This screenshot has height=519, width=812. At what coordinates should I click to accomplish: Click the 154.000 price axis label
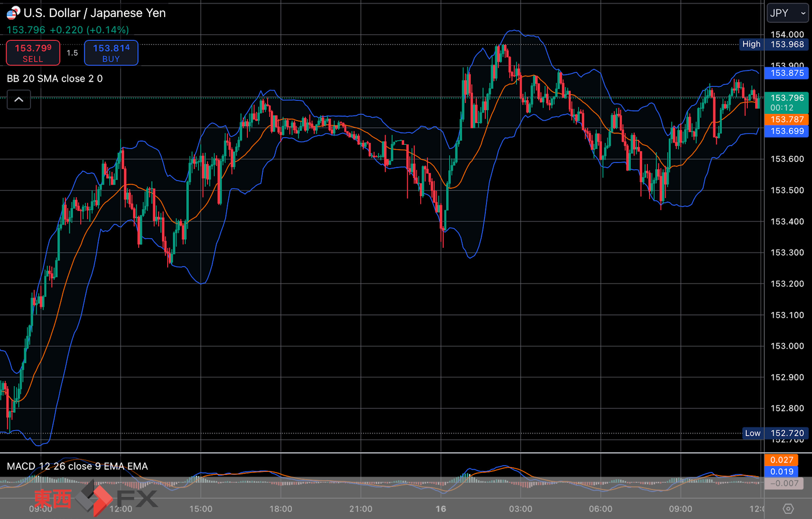pyautogui.click(x=787, y=35)
